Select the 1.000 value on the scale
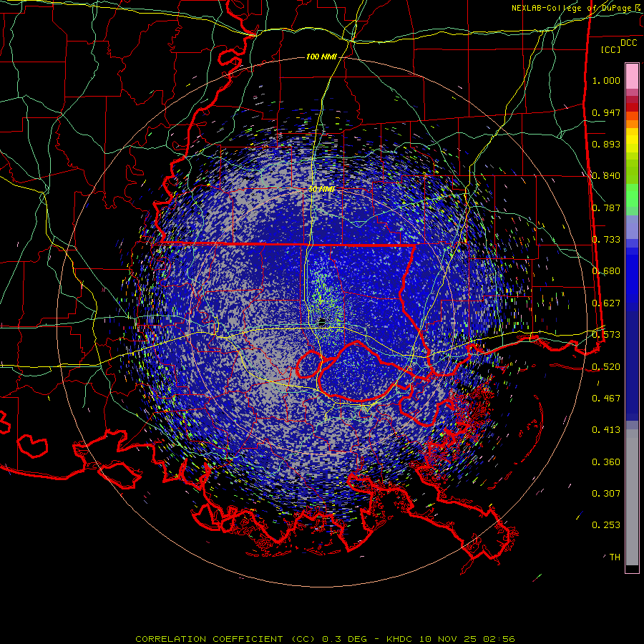644x644 pixels. [x=606, y=80]
